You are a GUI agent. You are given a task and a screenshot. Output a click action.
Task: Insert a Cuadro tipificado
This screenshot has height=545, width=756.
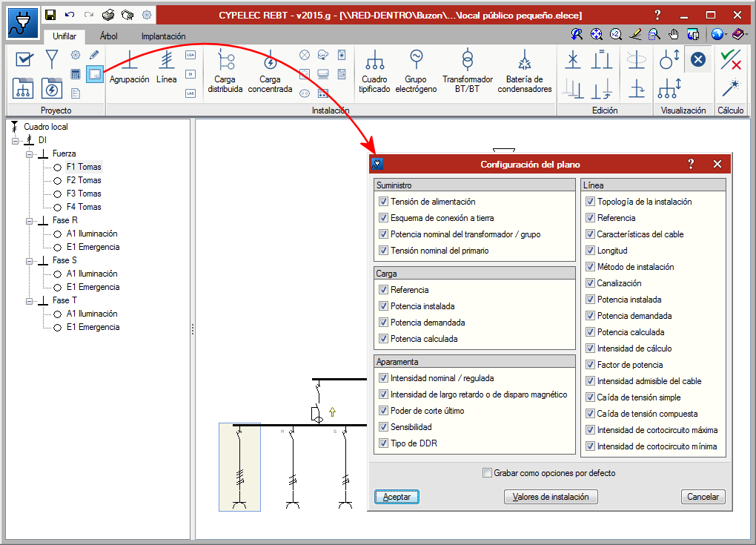pos(374,71)
